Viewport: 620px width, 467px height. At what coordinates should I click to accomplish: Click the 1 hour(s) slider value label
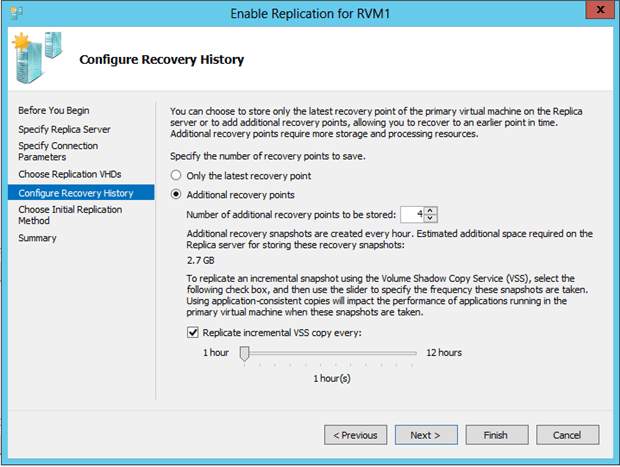pyautogui.click(x=332, y=378)
